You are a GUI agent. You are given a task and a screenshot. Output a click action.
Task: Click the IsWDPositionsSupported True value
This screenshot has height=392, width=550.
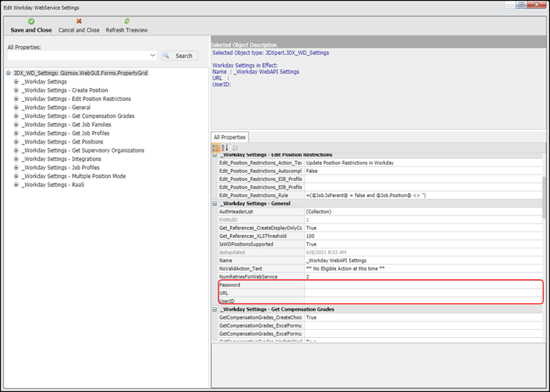(423, 244)
